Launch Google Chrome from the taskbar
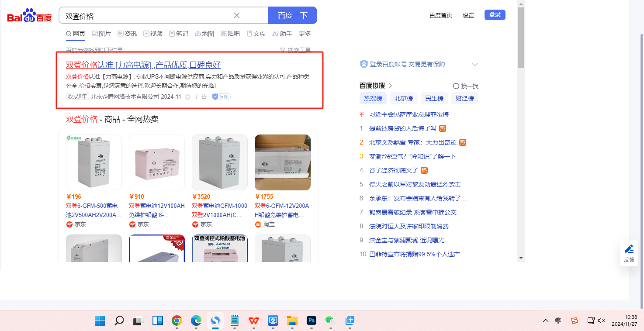The width and height of the screenshot is (644, 331). point(177,321)
